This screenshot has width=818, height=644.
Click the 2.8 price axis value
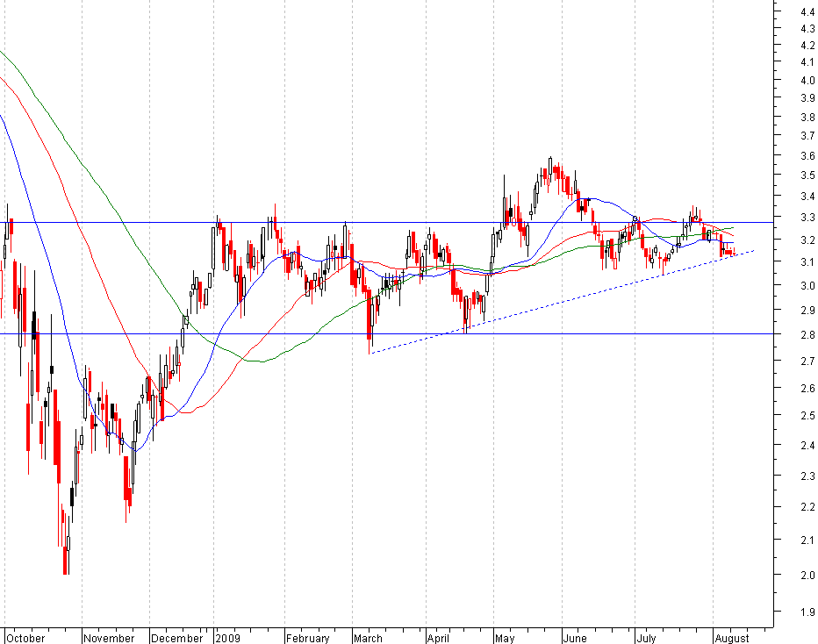pyautogui.click(x=807, y=334)
